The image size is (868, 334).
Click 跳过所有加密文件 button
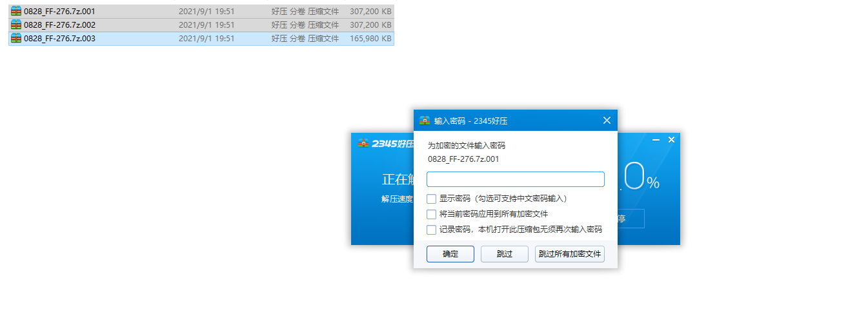click(x=569, y=254)
